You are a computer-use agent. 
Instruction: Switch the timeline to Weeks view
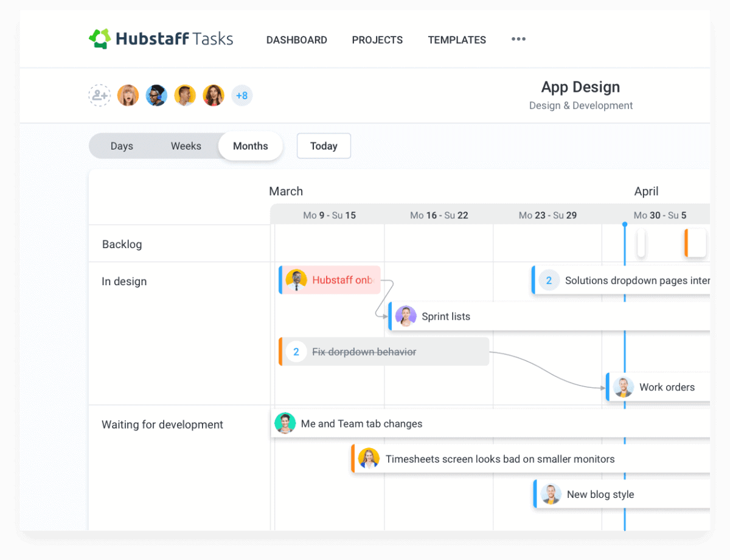click(x=186, y=146)
